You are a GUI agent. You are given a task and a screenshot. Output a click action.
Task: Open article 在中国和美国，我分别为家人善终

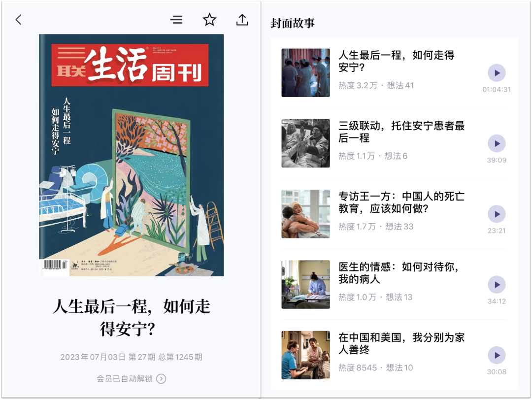pos(401,344)
